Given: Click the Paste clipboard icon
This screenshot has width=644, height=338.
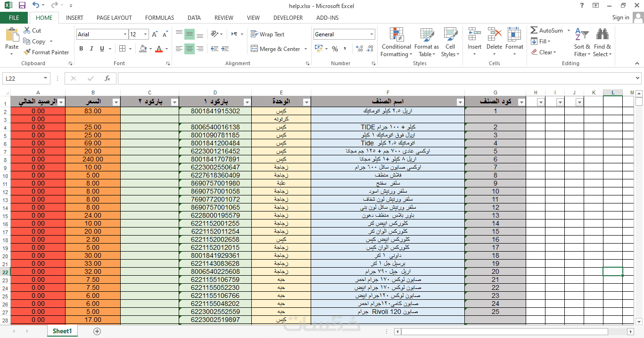Looking at the screenshot, I should point(12,35).
